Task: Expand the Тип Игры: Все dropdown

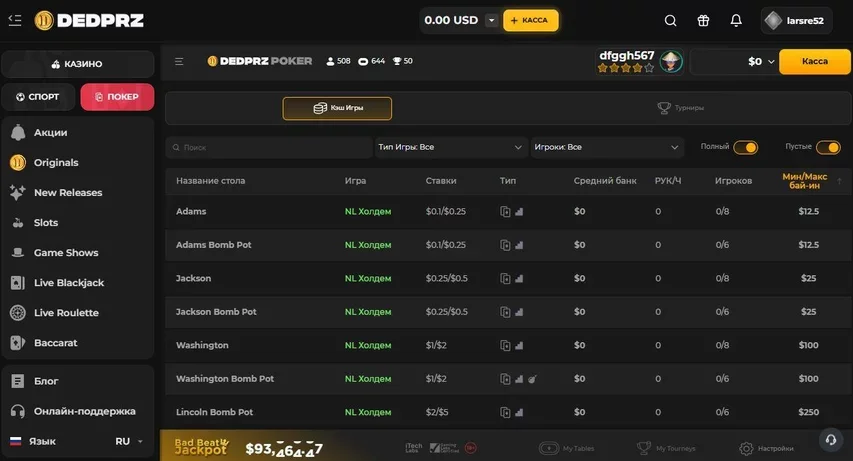Action: (x=450, y=147)
